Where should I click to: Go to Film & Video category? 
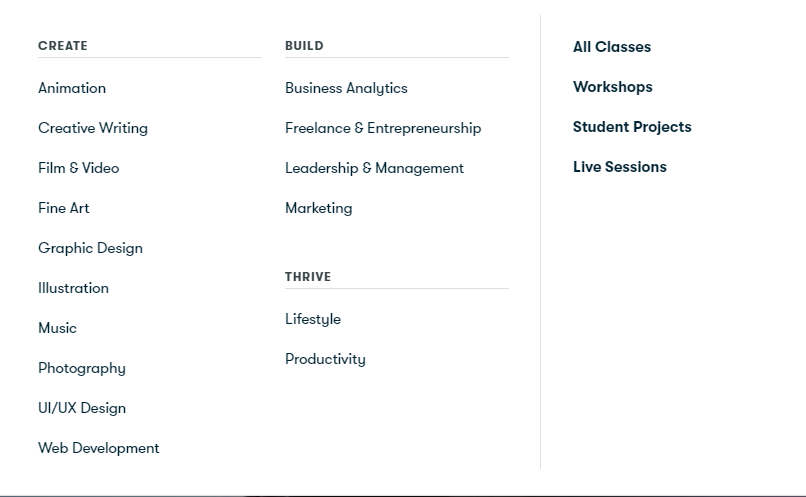[x=78, y=168]
